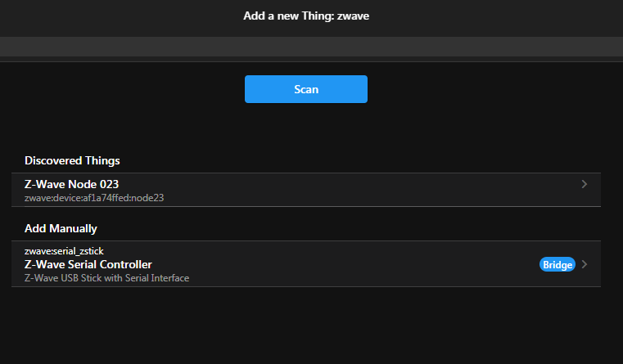Click the blue Scan button
This screenshot has height=364, width=623.
[x=305, y=89]
